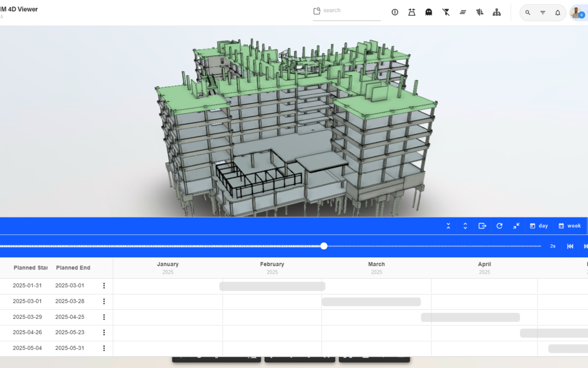This screenshot has width=588, height=368.
Task: Open the menu for the 2025-04-26 row
Action: click(104, 333)
